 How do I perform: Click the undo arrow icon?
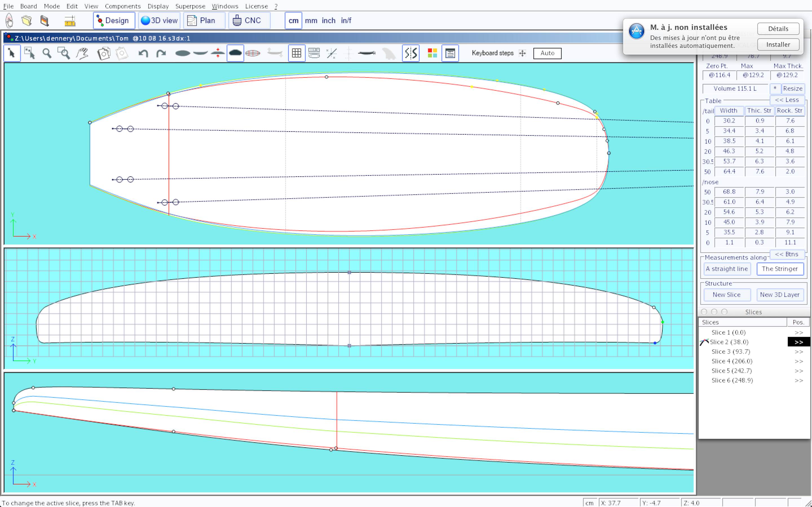pyautogui.click(x=143, y=53)
